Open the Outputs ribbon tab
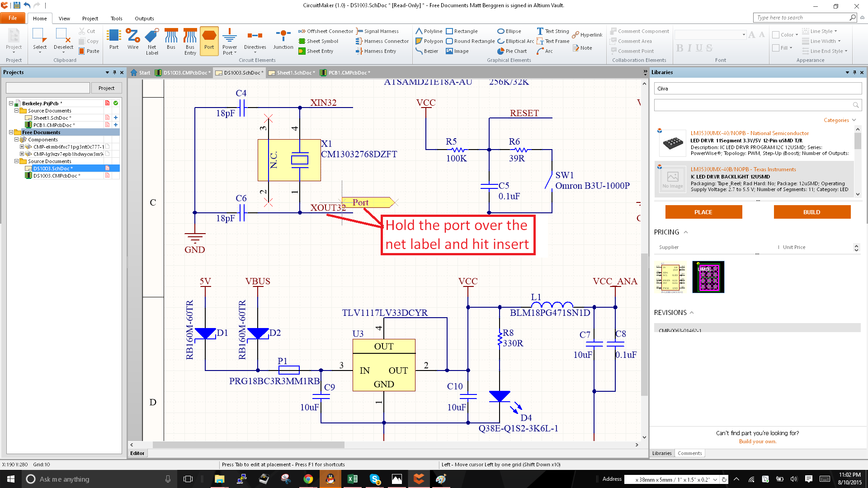This screenshot has height=488, width=868. pos(144,19)
